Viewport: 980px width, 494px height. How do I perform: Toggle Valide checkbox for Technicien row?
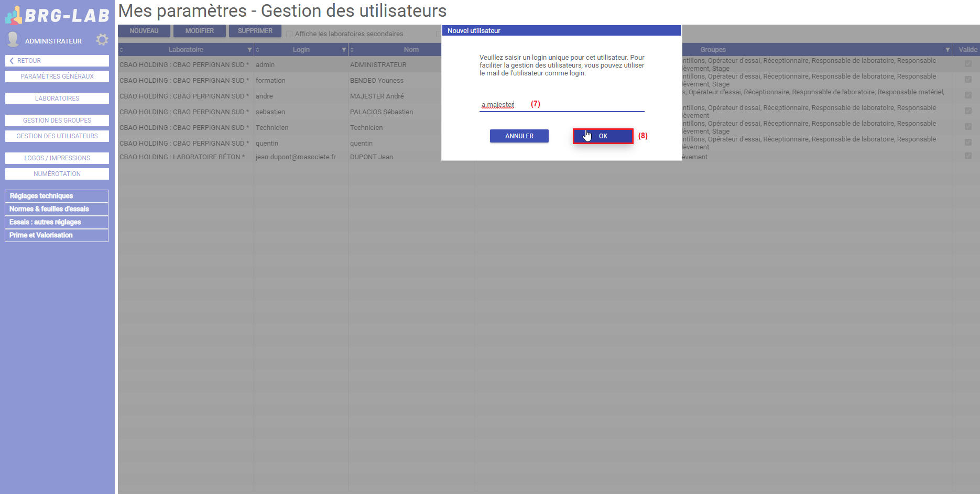tap(968, 127)
